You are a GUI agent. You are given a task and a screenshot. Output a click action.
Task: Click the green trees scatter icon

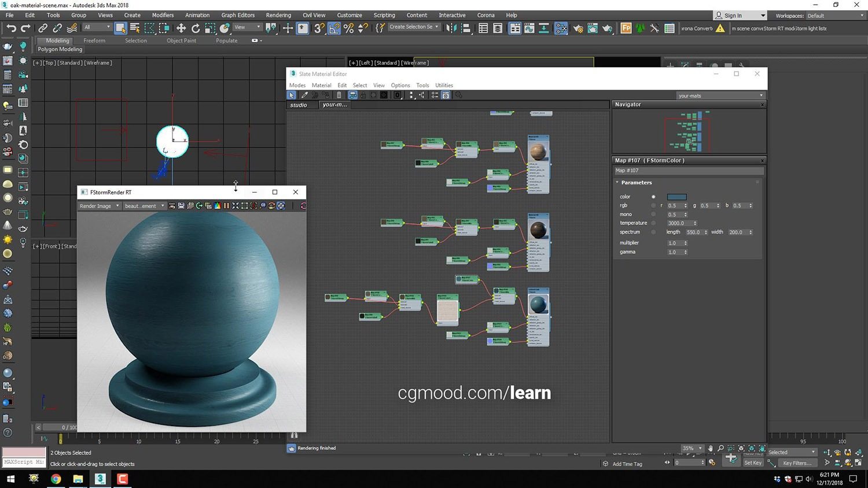coord(640,28)
